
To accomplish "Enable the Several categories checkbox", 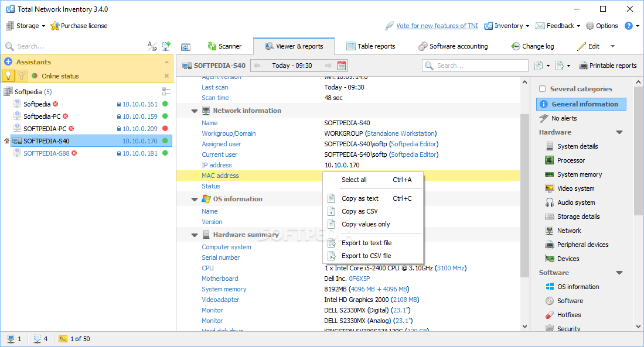I will pyautogui.click(x=542, y=89).
